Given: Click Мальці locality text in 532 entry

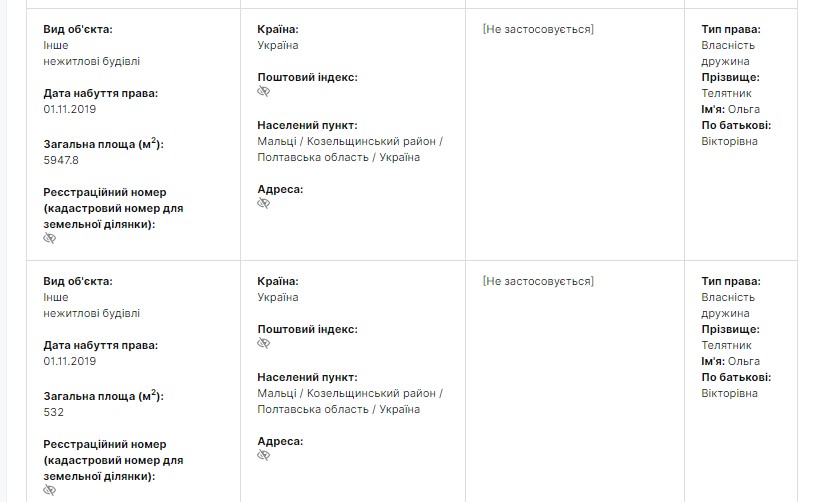Looking at the screenshot, I should [x=275, y=393].
